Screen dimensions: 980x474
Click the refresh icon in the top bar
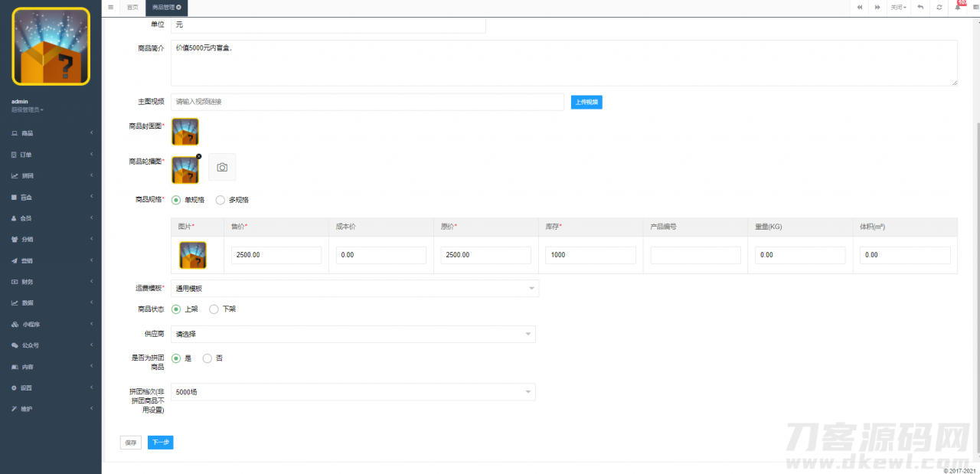(x=939, y=7)
